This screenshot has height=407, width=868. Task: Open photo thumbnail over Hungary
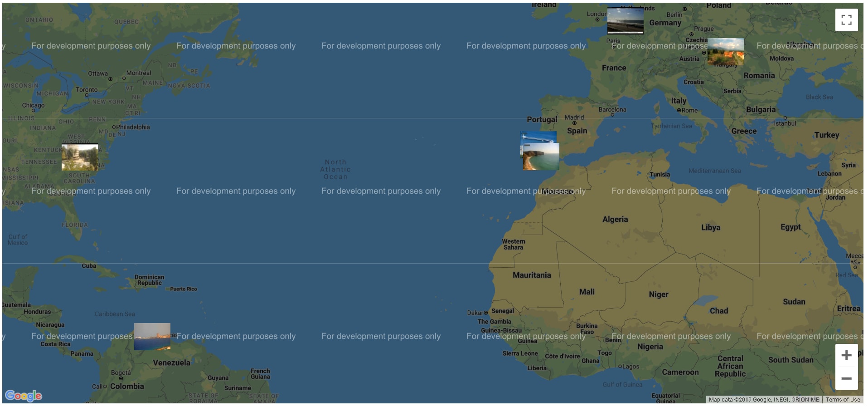tap(725, 52)
